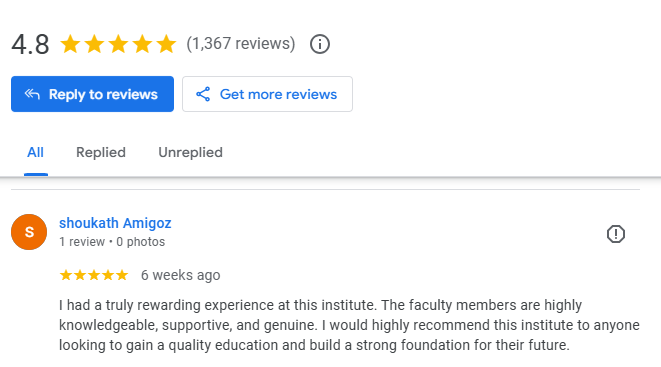This screenshot has height=367, width=661.
Task: Click the (1,367 reviews) count text
Action: 241,43
